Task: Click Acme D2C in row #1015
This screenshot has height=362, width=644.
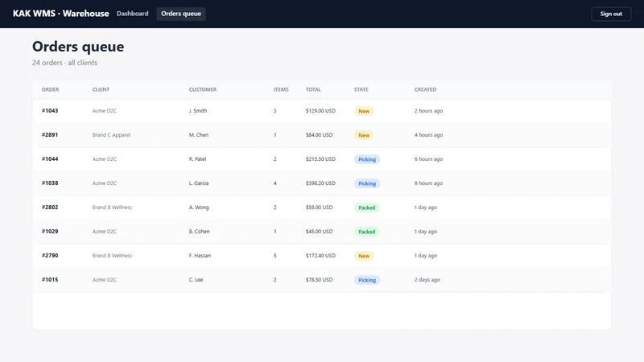Action: pyautogui.click(x=105, y=280)
